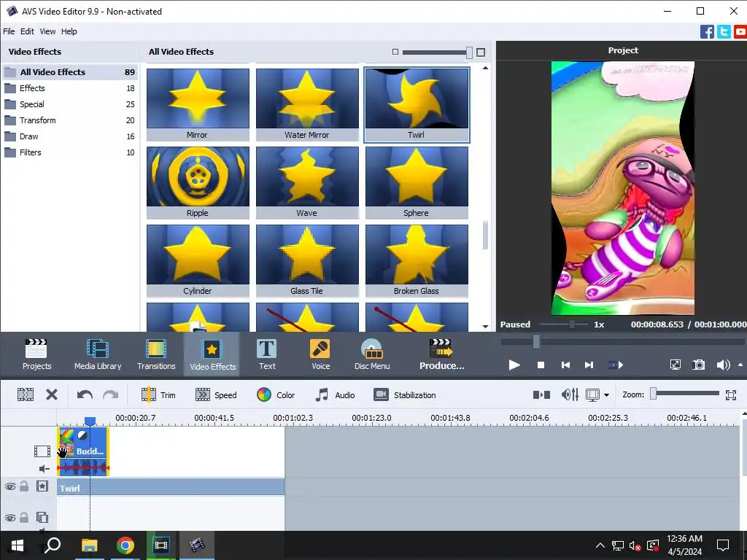The width and height of the screenshot is (747, 560).
Task: Click the timeline view monitor icon
Action: (592, 394)
